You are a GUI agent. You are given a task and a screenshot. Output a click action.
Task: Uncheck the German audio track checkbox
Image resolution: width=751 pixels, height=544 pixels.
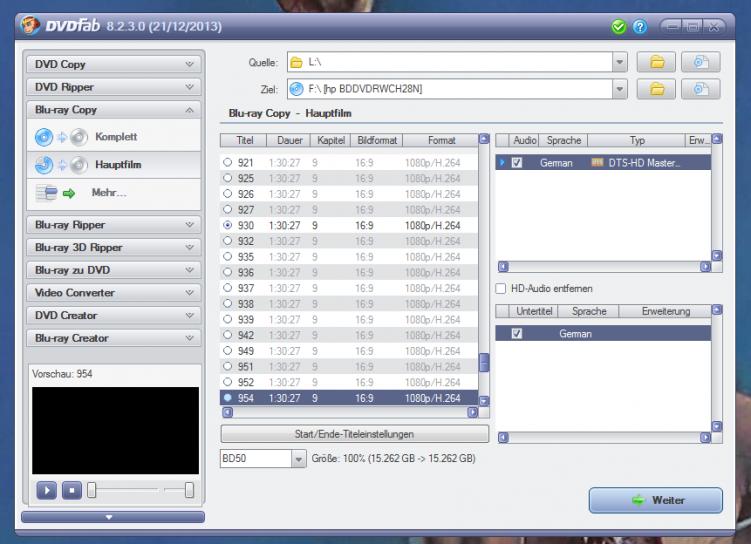pyautogui.click(x=517, y=163)
